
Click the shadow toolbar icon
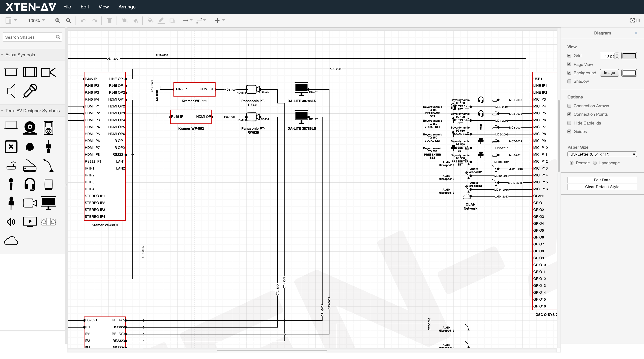[x=172, y=20]
